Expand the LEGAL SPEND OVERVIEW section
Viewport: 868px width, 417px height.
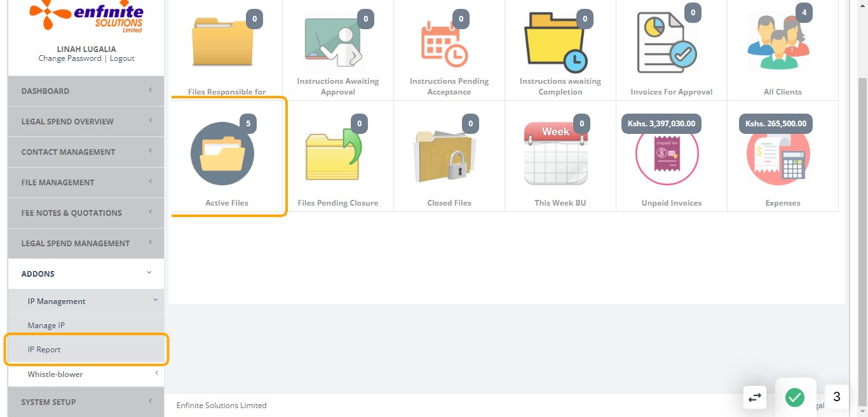click(x=86, y=121)
